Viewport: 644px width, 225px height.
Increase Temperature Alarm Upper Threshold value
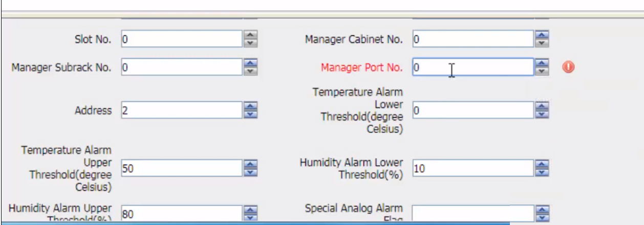(x=250, y=165)
